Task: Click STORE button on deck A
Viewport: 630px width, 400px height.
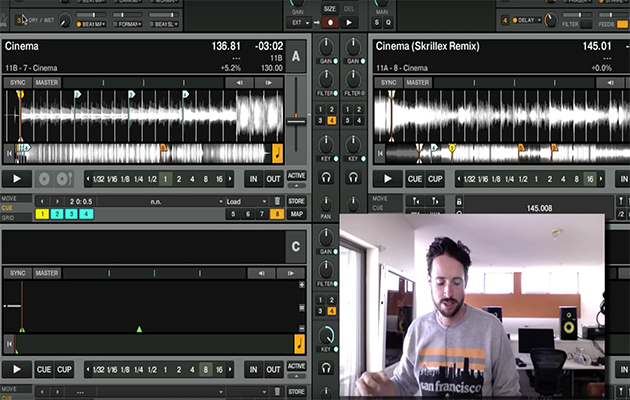Action: pos(297,201)
